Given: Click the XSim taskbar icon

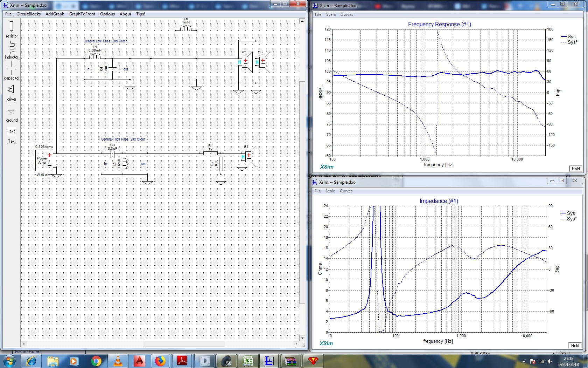Looking at the screenshot, I should point(269,361).
